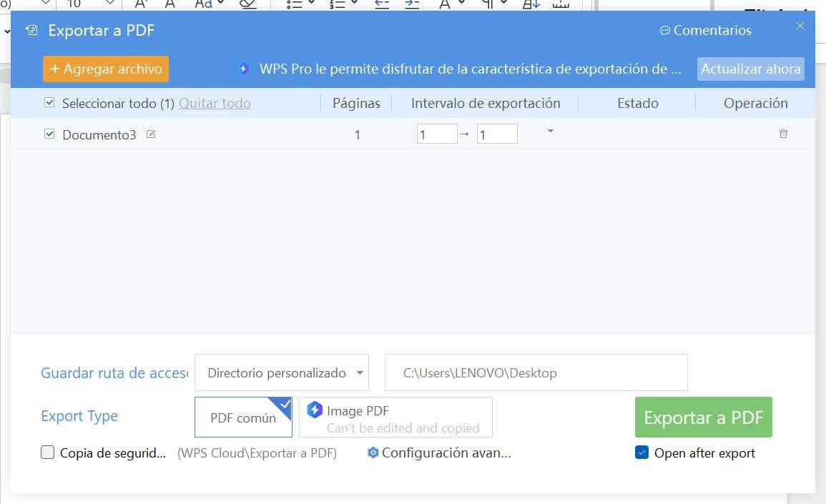The image size is (826, 504).
Task: Click the save path input field
Action: pyautogui.click(x=536, y=372)
